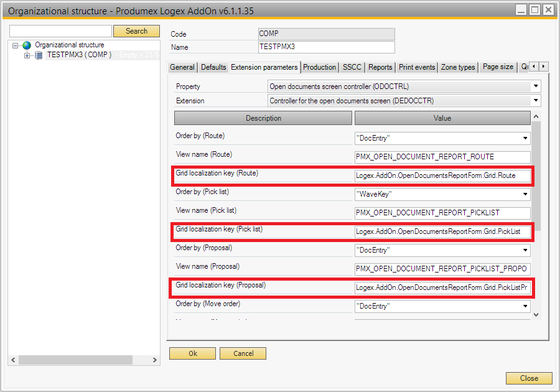Expand the TESTPMX3 (COMP) tree node
The image size is (560, 392).
pyautogui.click(x=27, y=55)
